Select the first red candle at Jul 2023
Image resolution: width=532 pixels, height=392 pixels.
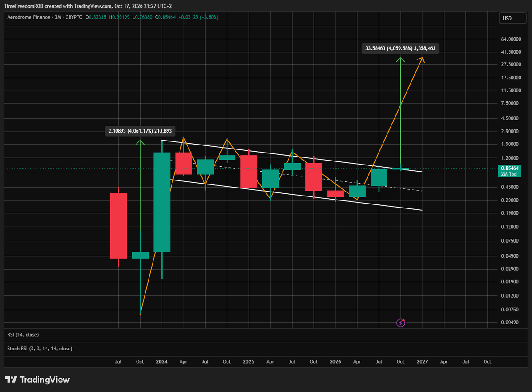point(118,225)
